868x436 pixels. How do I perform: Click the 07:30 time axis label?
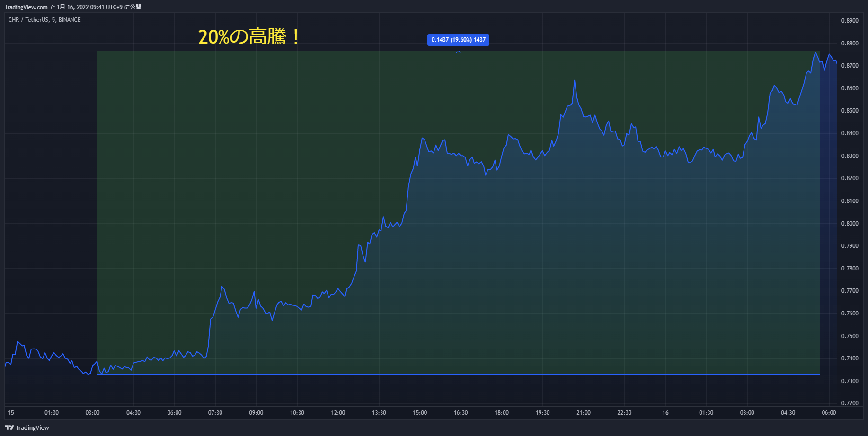(215, 413)
